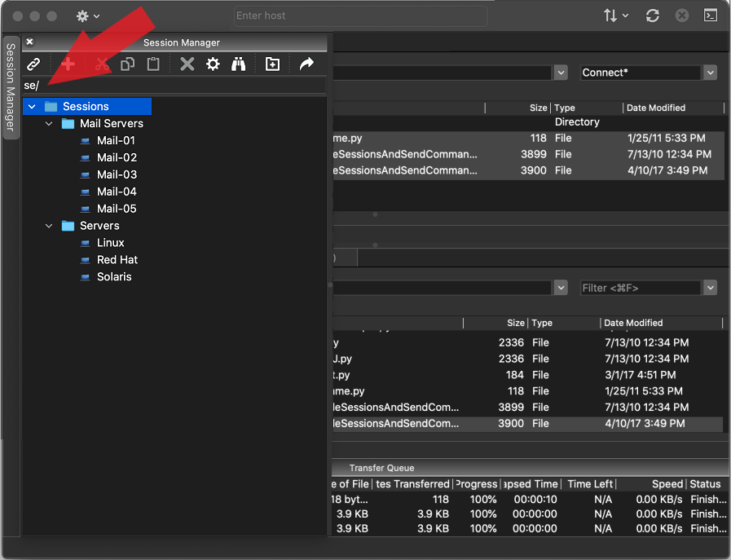
Task: Open session Properties with the gear icon
Action: pyautogui.click(x=213, y=64)
